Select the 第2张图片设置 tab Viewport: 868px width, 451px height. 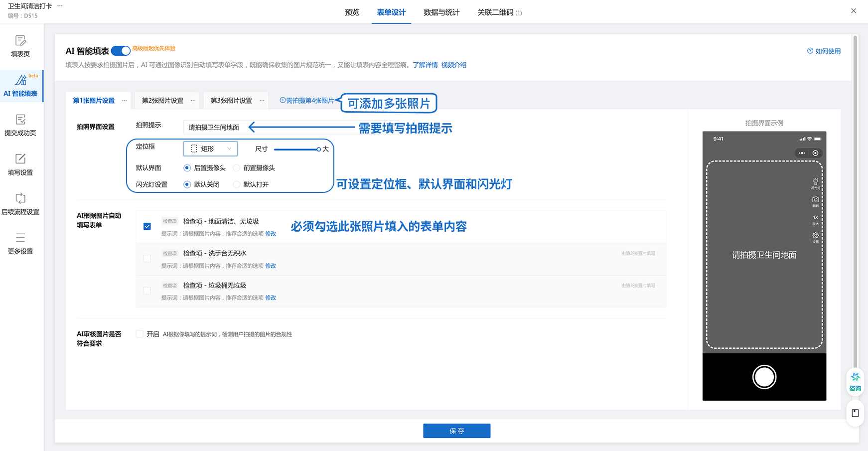tap(162, 101)
